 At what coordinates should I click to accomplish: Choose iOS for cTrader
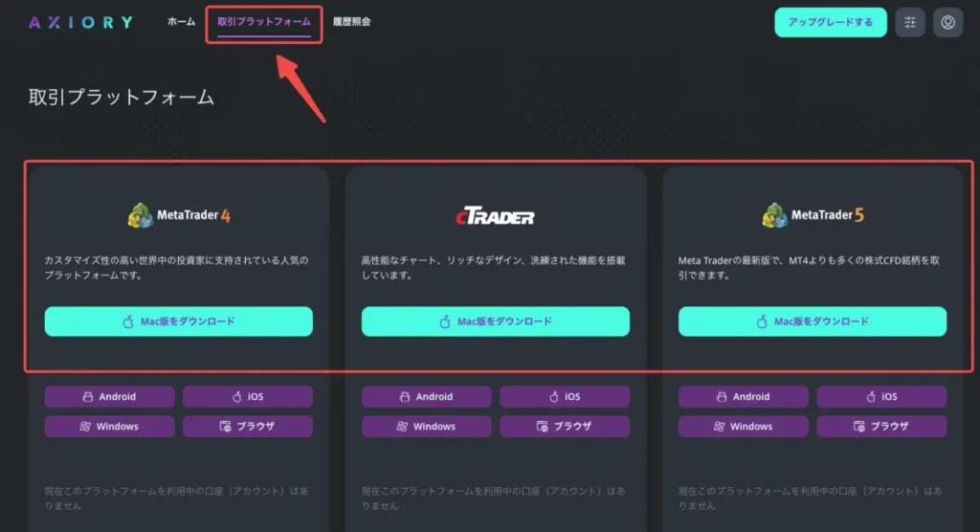click(565, 396)
